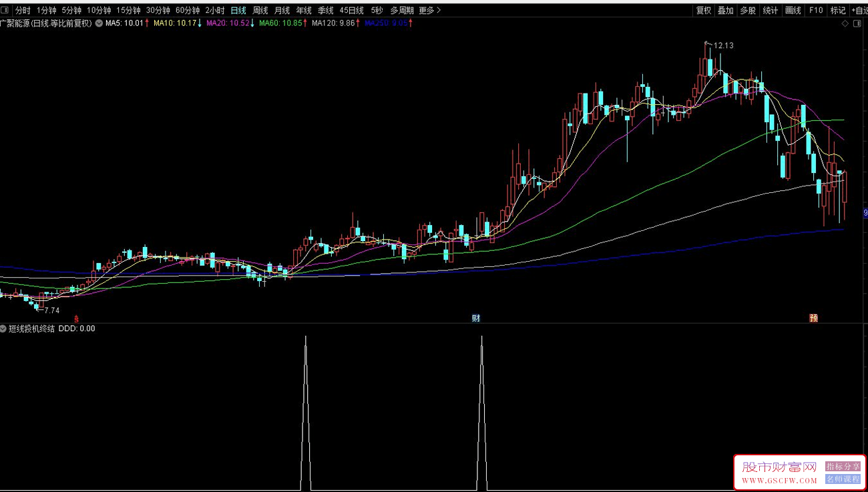Click the red $ marker on the time axis
Viewport: 868px width, 492px height.
[76, 318]
